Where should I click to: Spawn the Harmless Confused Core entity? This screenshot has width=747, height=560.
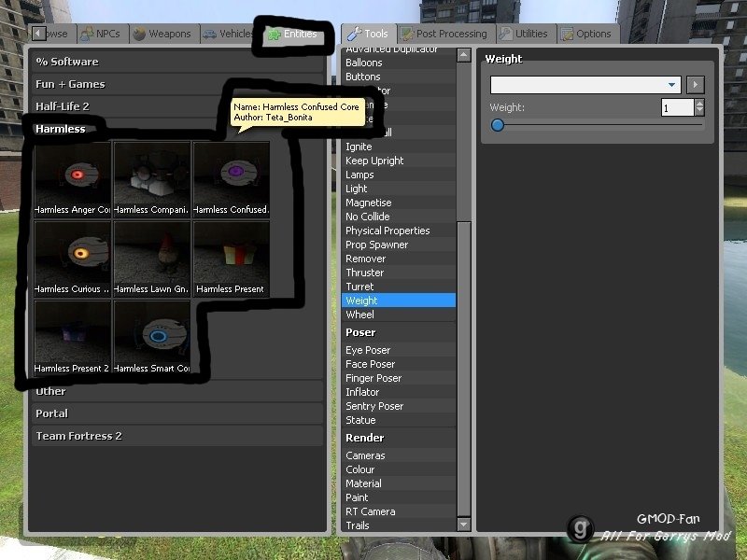point(231,179)
